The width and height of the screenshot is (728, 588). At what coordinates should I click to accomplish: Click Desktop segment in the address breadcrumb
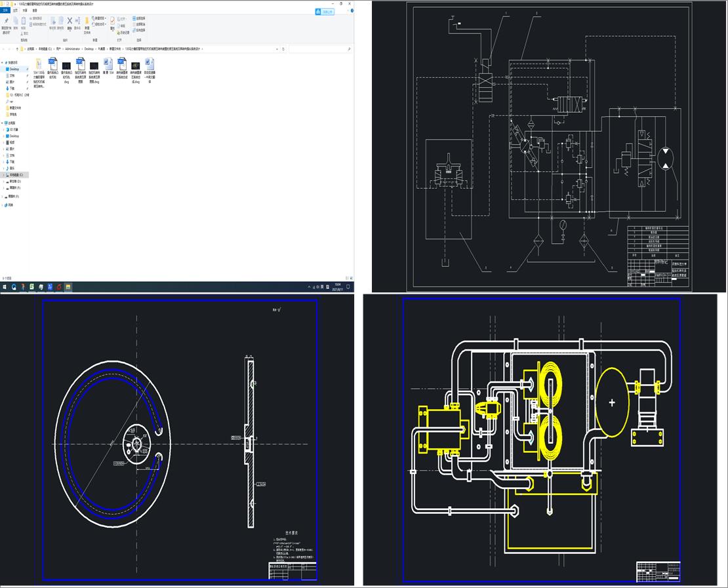(x=90, y=49)
